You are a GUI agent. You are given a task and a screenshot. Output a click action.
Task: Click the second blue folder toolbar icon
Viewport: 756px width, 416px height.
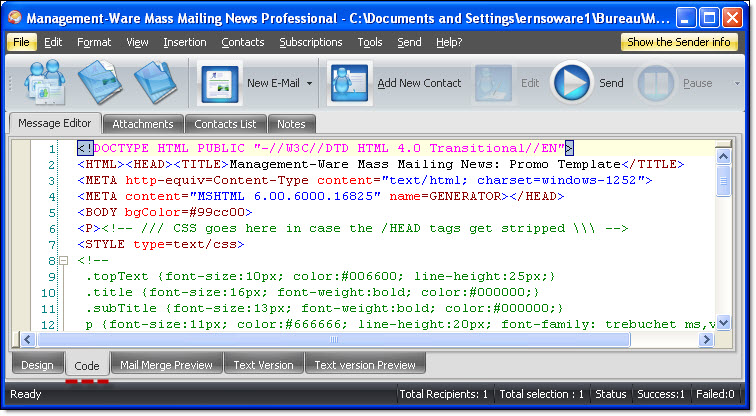click(155, 82)
